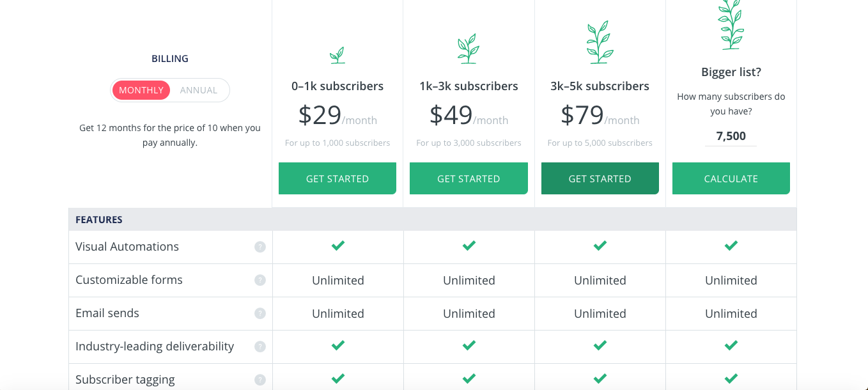The height and width of the screenshot is (390, 868).
Task: Click help icon for Industry-leading deliverability
Action: (260, 347)
